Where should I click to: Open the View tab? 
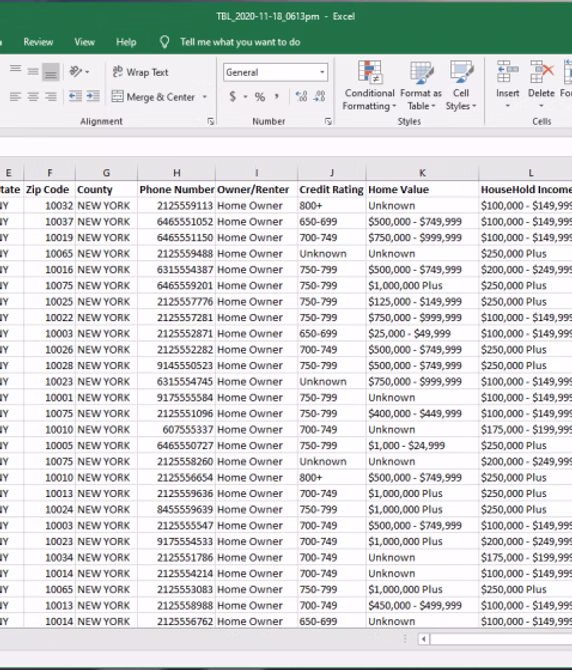point(84,42)
